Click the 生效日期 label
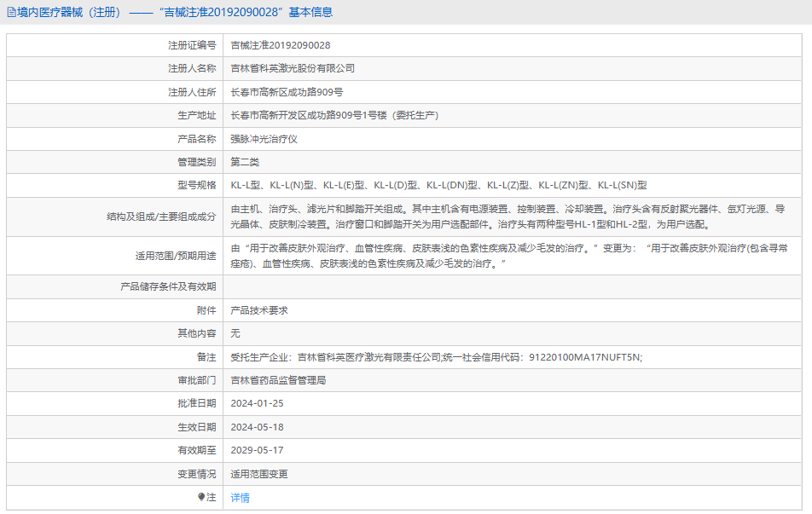The width and height of the screenshot is (812, 514). [197, 427]
